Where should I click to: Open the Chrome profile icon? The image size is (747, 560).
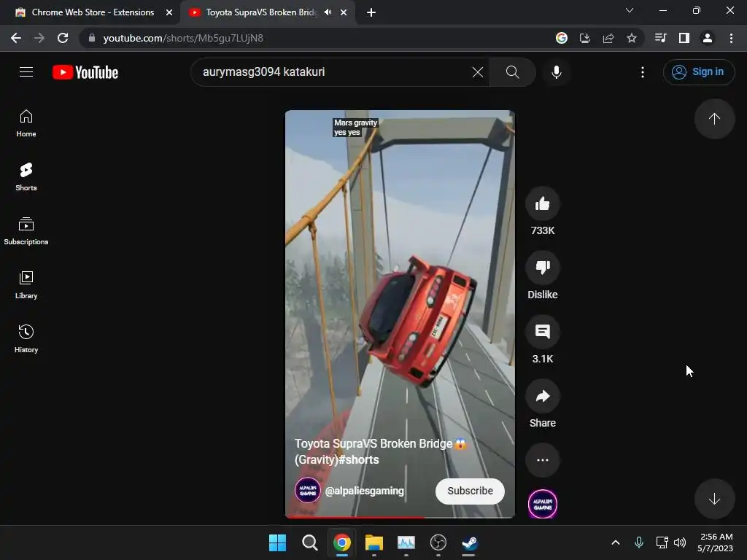click(x=708, y=38)
